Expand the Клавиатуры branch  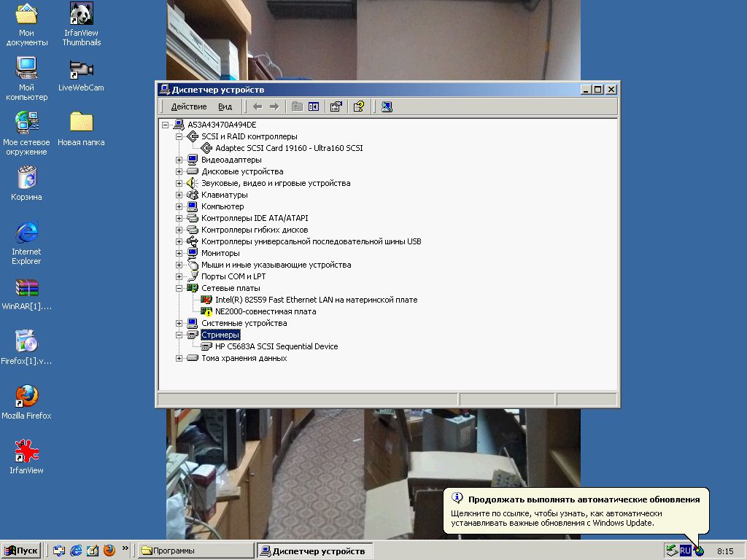(x=179, y=195)
